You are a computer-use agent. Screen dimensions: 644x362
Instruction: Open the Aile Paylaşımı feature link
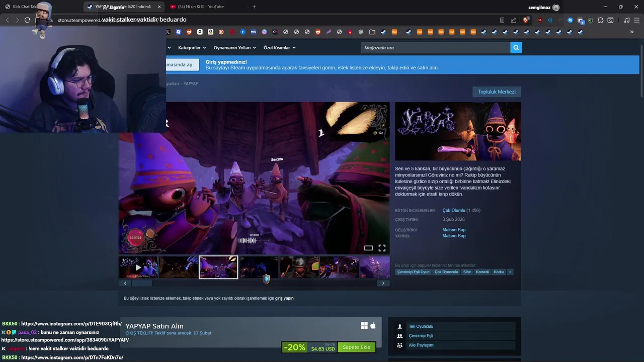tap(421, 345)
